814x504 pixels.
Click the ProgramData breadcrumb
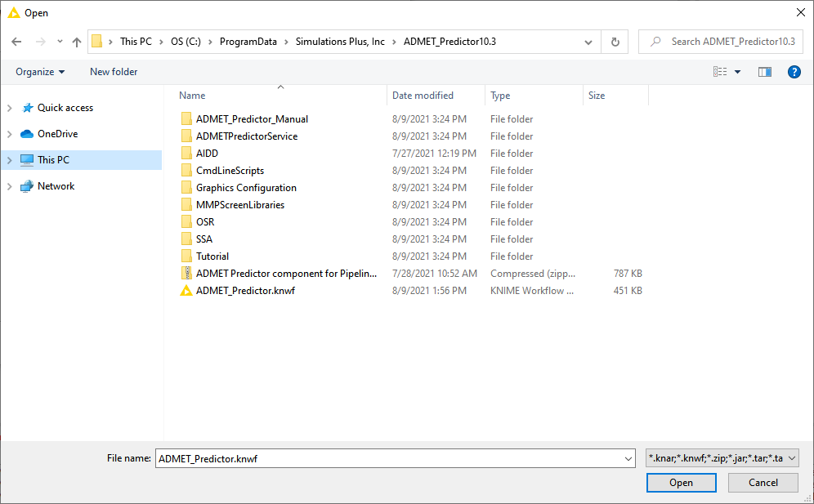[248, 42]
